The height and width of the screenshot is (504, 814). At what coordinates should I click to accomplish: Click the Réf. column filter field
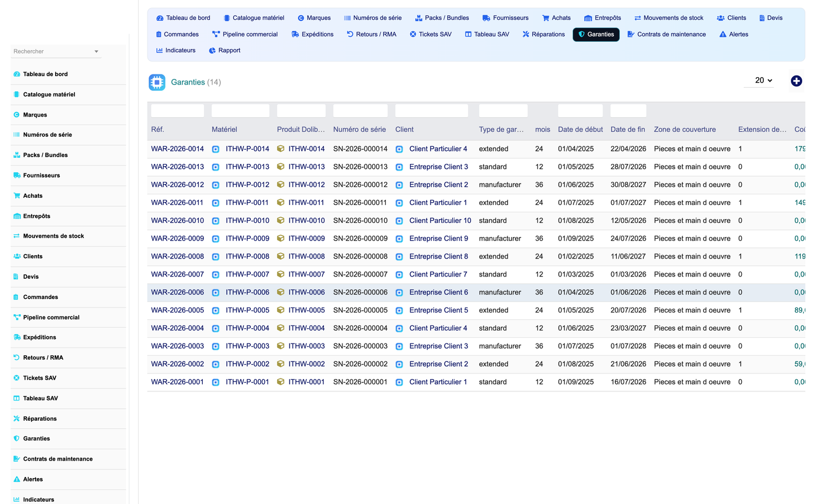[177, 111]
